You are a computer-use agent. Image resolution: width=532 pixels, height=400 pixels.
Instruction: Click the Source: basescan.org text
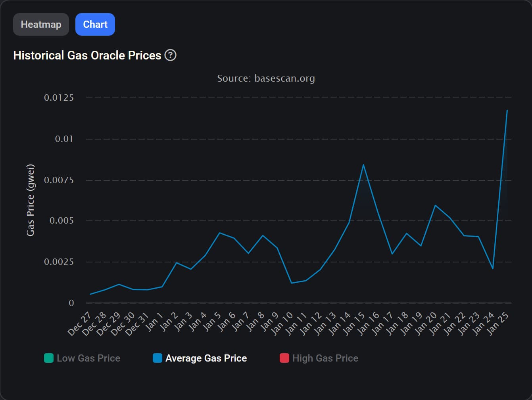click(266, 78)
